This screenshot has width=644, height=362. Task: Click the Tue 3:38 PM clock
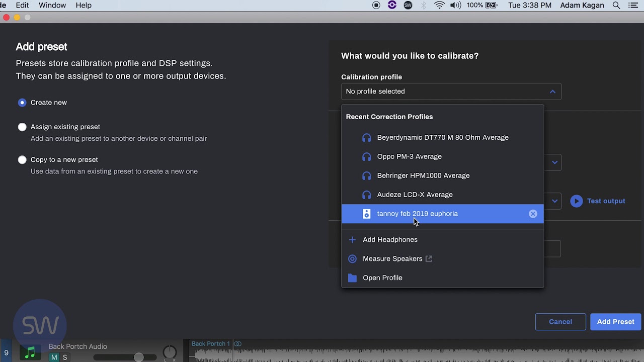click(530, 5)
